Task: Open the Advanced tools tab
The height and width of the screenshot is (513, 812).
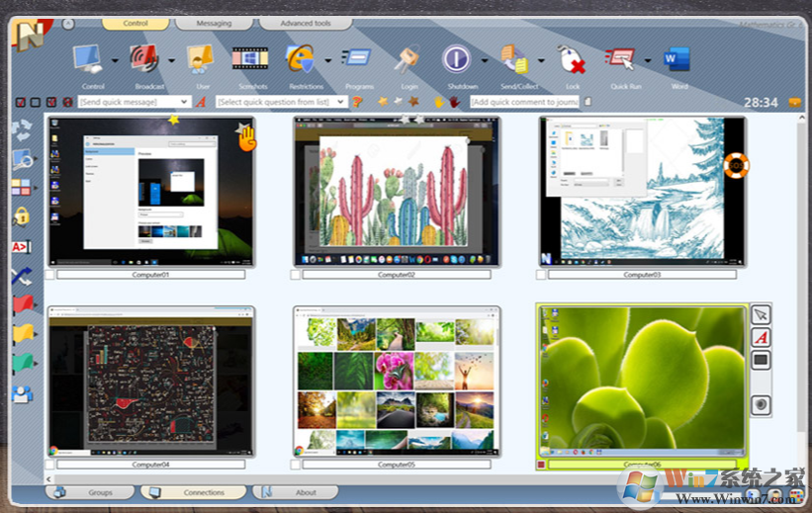Action: [x=305, y=24]
